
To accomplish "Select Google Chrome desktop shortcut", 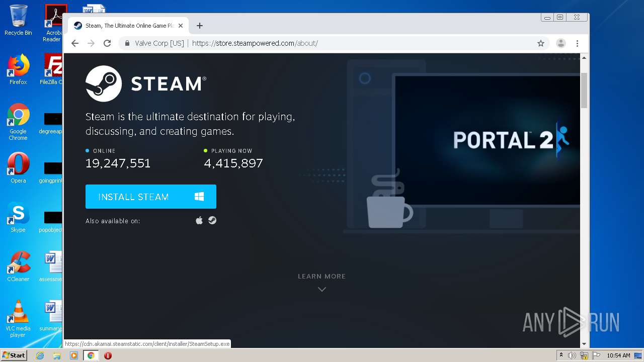I will [18, 122].
